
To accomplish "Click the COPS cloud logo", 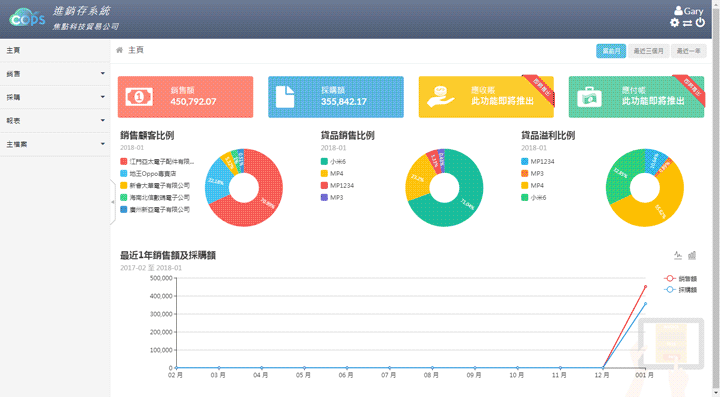I will [27, 17].
